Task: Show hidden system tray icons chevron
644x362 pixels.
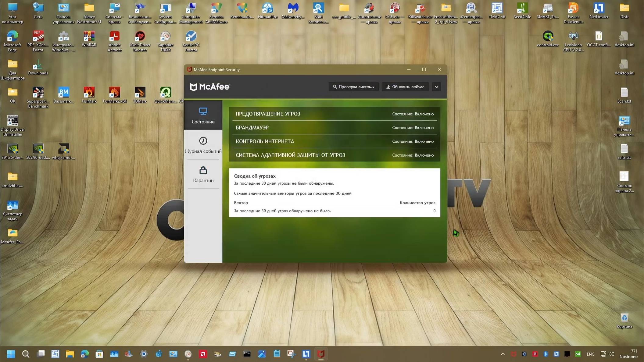Action: coord(503,354)
